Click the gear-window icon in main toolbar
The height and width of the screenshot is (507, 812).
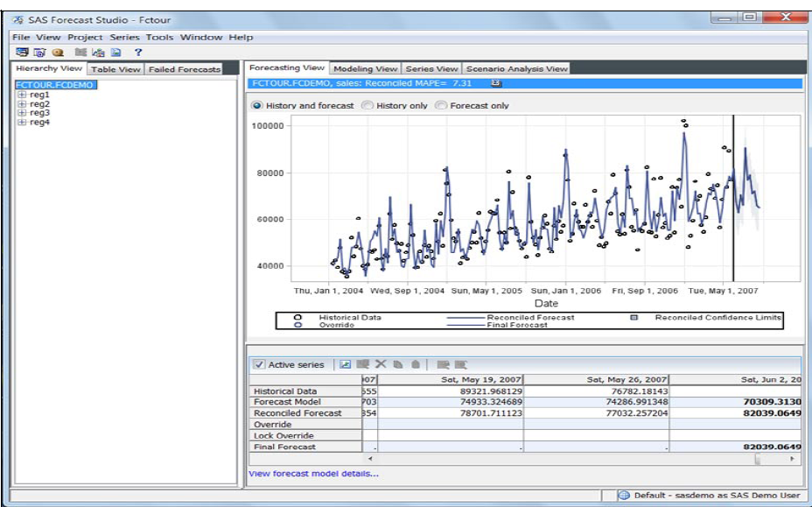[x=38, y=53]
